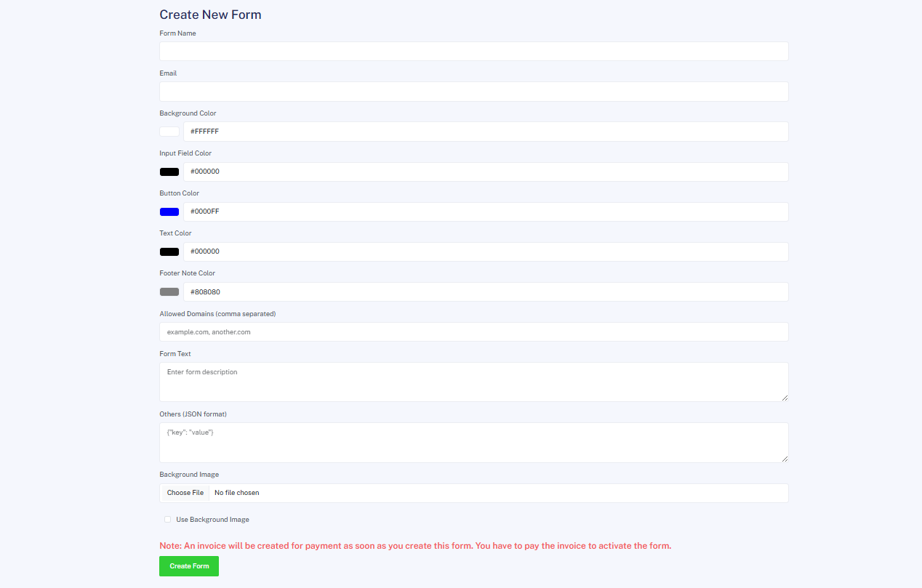The width and height of the screenshot is (922, 588).
Task: Click the Others JSON format textarea
Action: pos(473,442)
